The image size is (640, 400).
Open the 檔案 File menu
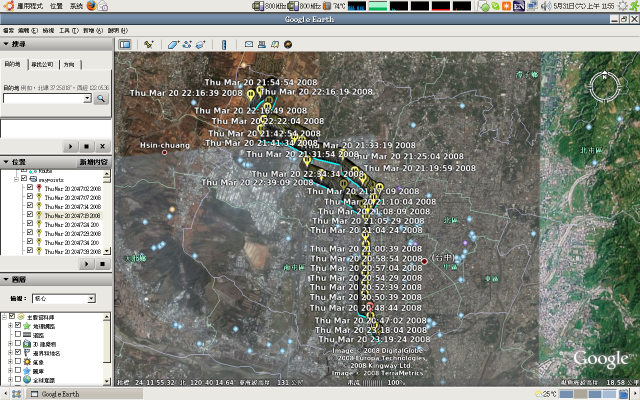tap(8, 31)
